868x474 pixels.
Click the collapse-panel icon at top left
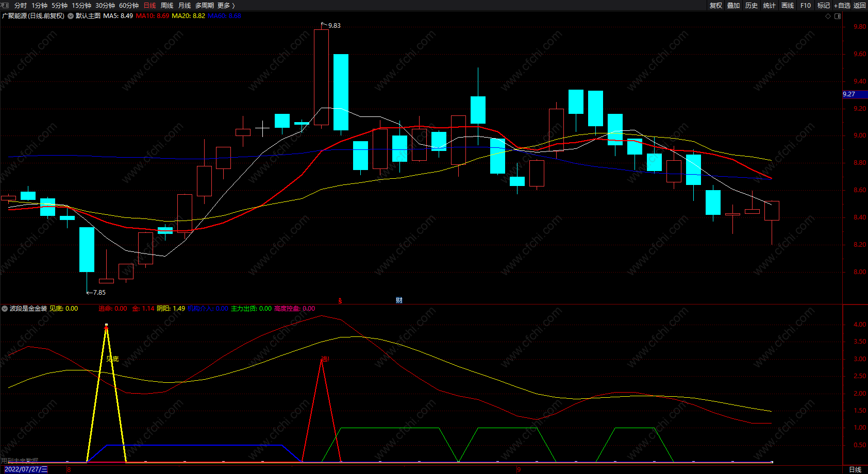5,5
